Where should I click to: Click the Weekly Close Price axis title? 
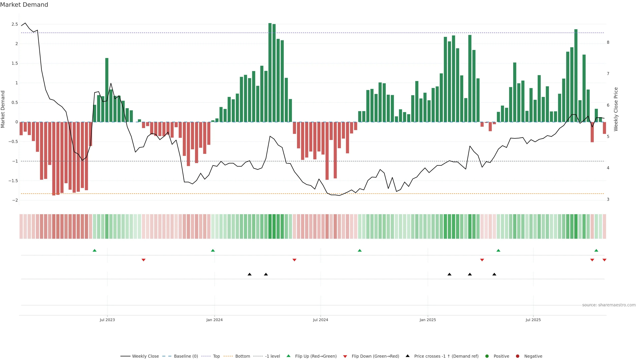coord(615,109)
